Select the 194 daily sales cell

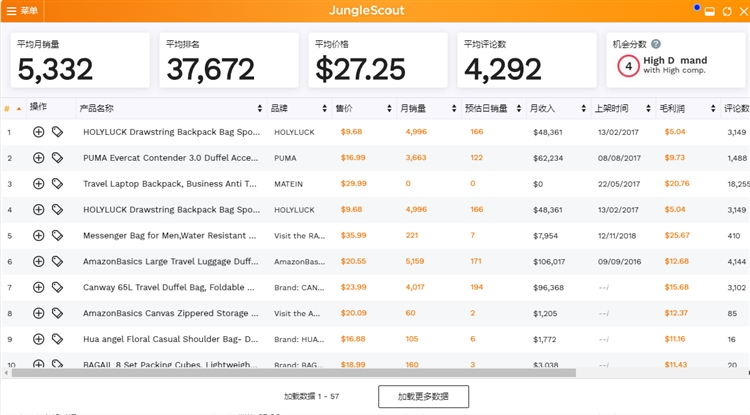(476, 287)
